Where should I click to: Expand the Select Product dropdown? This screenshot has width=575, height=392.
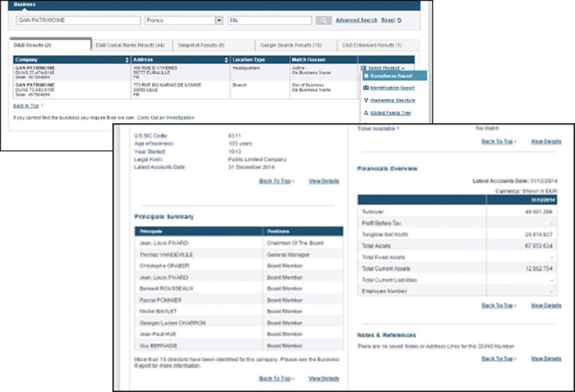coord(383,68)
